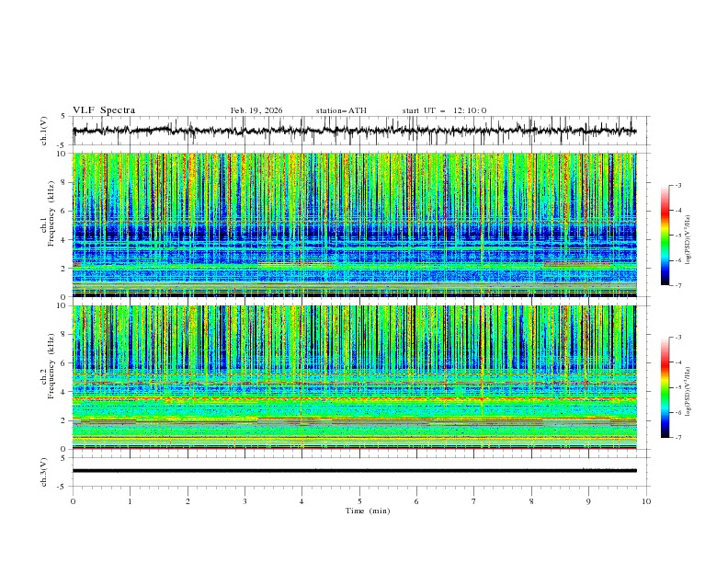Click the ch.3(V) axis label

45,470
